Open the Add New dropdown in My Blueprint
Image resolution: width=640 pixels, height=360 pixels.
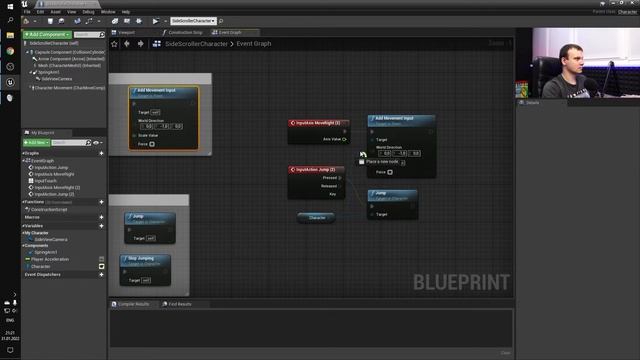(x=36, y=142)
